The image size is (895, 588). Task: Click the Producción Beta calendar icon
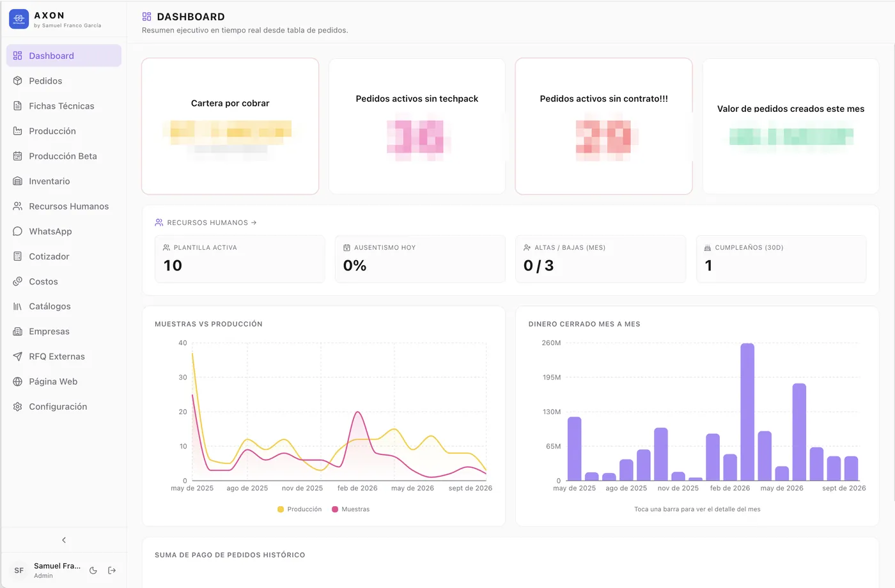[18, 156]
